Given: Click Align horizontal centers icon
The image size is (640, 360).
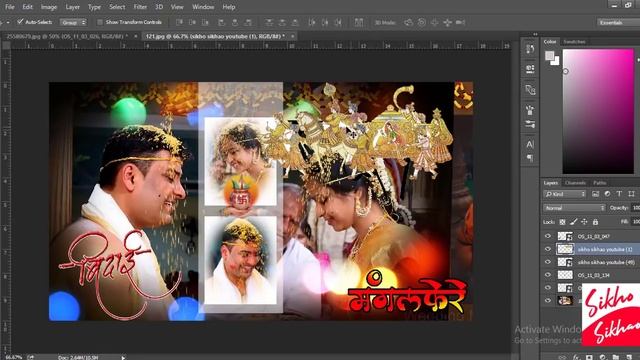Looking at the screenshot, I should click(235, 22).
